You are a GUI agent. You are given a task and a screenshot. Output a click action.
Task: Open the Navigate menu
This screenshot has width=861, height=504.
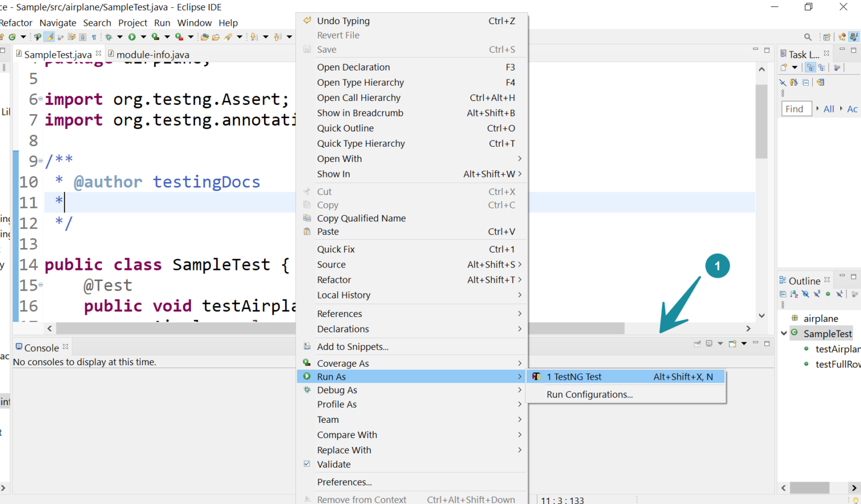(x=58, y=23)
